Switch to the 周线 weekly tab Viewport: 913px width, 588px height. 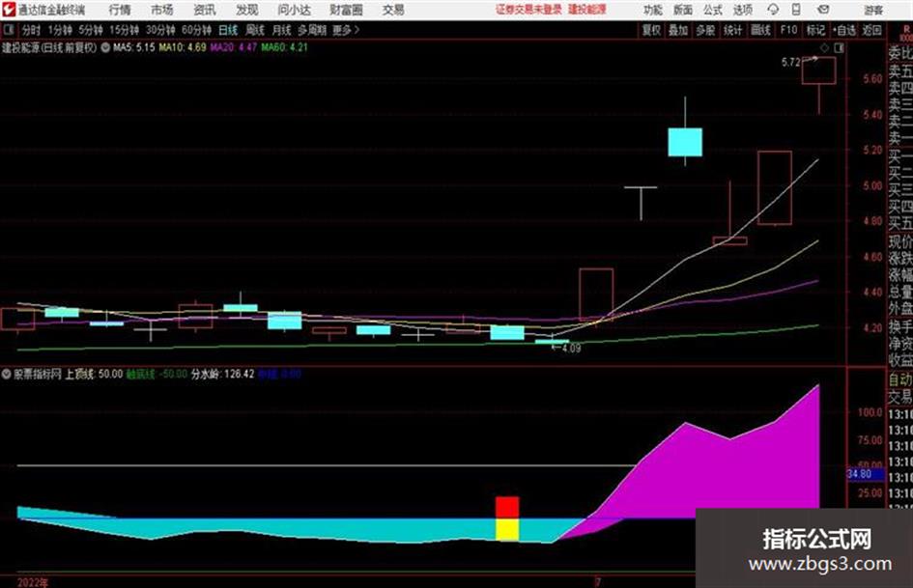[255, 30]
